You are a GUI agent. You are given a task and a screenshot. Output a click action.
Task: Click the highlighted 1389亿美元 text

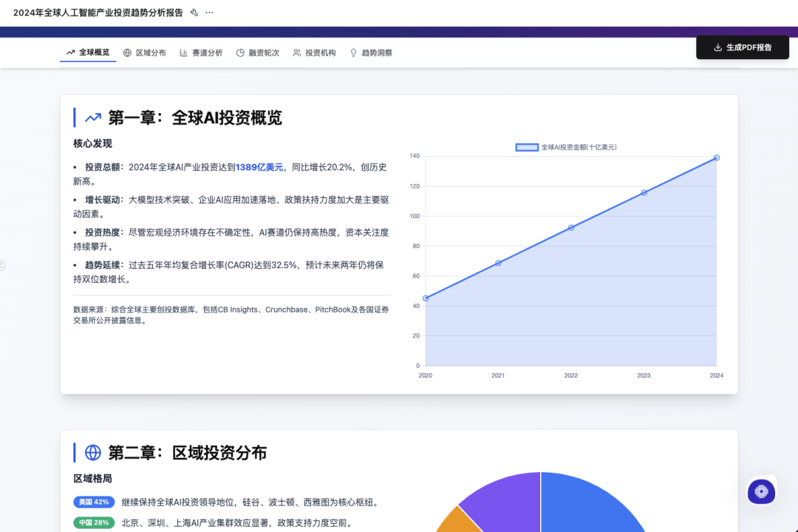[259, 168]
